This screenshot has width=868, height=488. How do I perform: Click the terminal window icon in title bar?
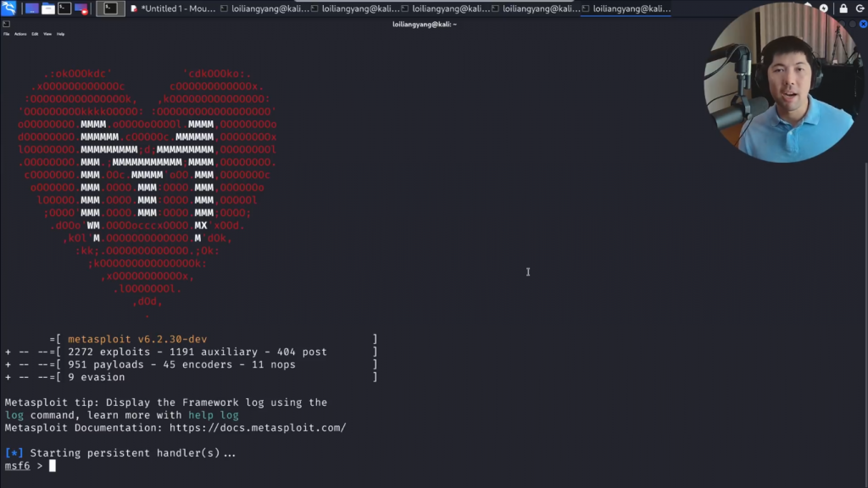[x=6, y=25]
